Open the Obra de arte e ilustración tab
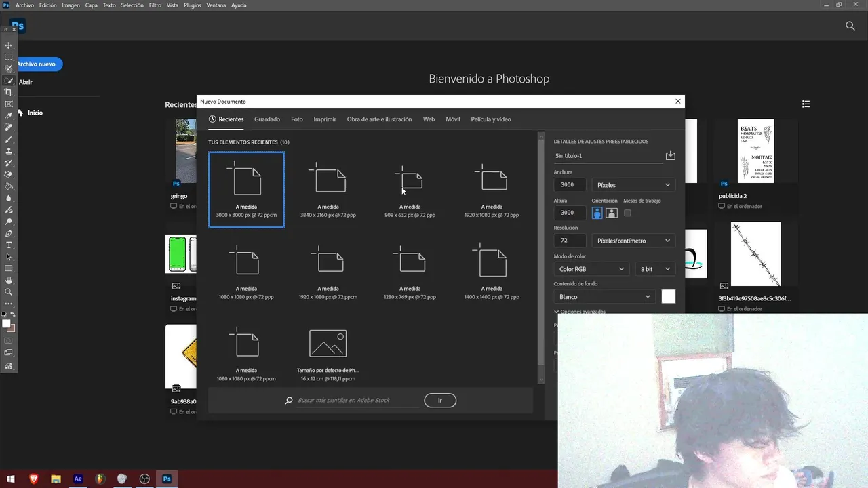868x488 pixels. (379, 119)
